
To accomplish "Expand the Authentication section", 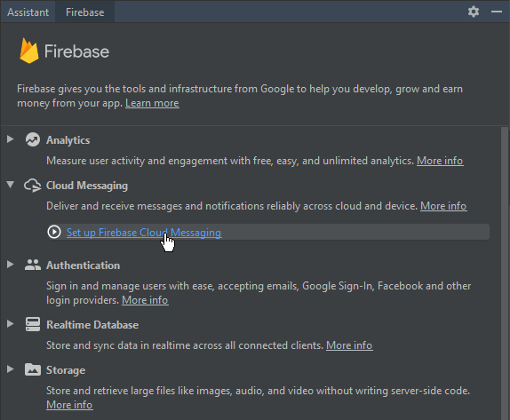I will (x=11, y=265).
